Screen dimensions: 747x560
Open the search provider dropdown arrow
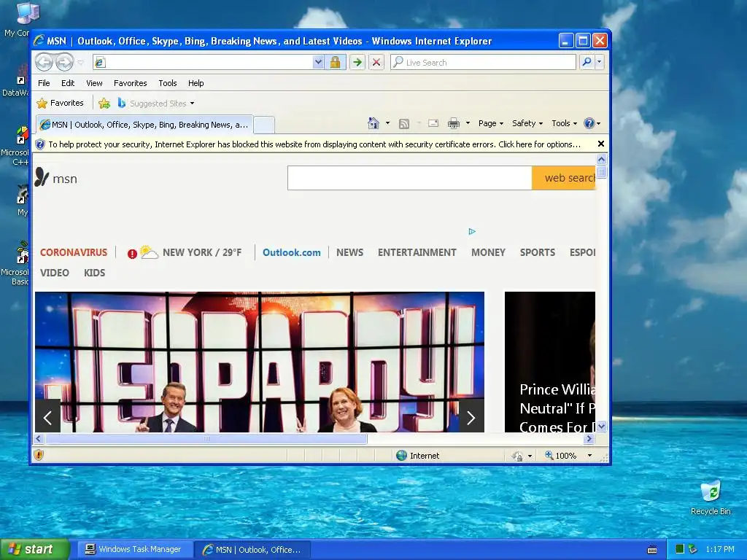pyautogui.click(x=600, y=62)
